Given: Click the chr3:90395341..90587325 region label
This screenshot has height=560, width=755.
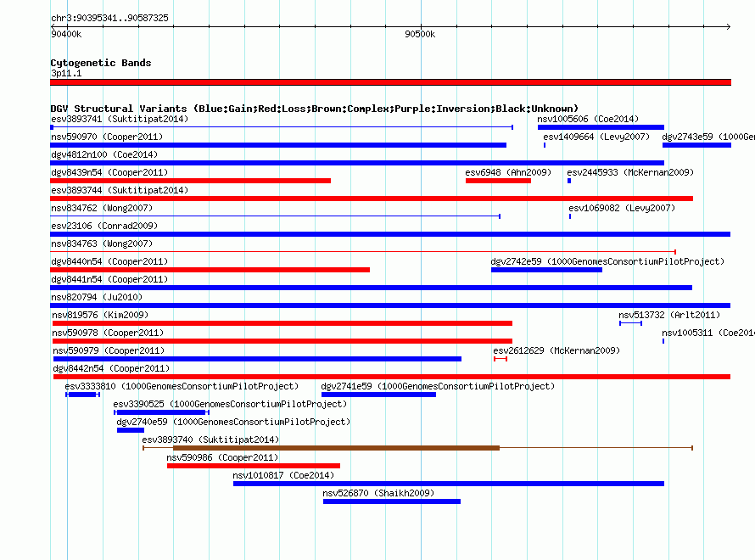Looking at the screenshot, I should click(109, 18).
